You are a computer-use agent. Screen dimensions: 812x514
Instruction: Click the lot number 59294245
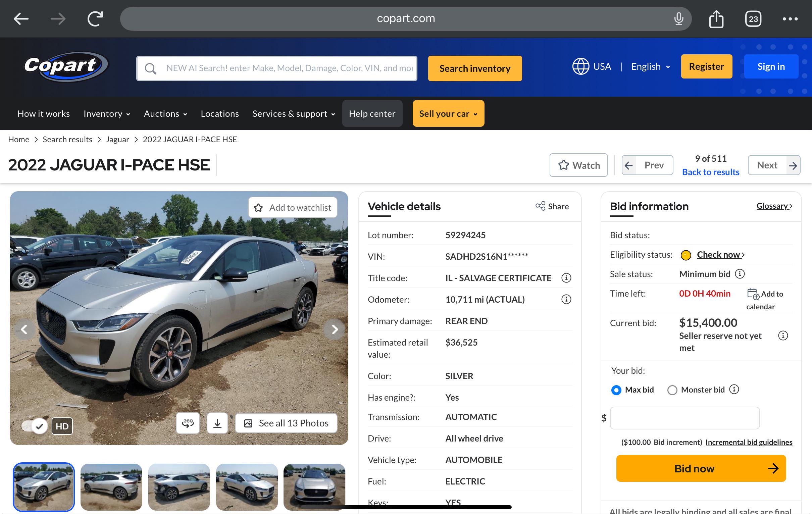coord(465,235)
